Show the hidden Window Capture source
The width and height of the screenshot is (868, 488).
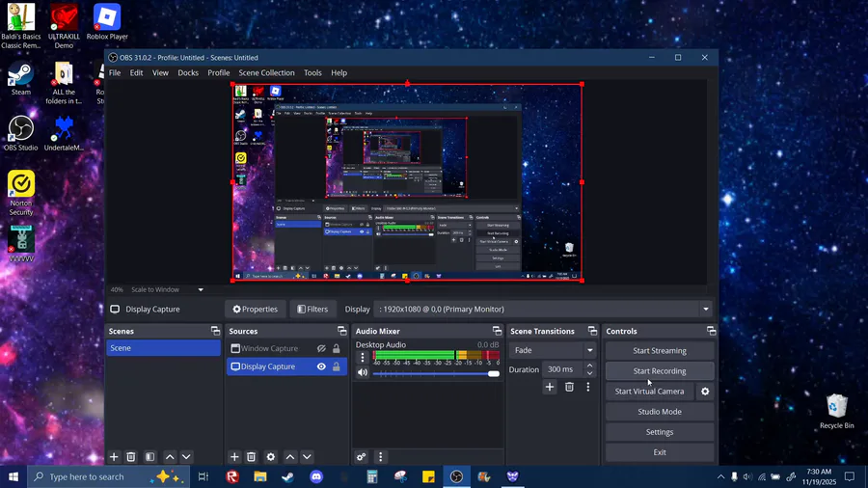[321, 348]
